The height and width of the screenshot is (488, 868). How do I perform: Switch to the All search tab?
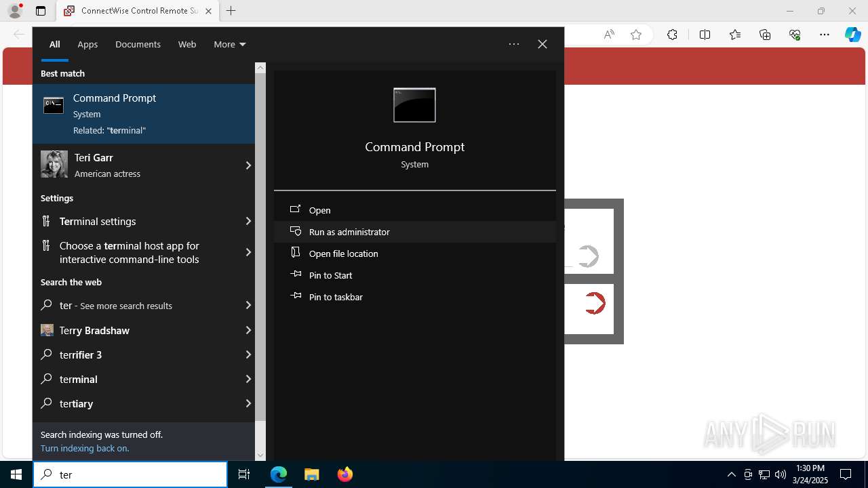coord(55,44)
